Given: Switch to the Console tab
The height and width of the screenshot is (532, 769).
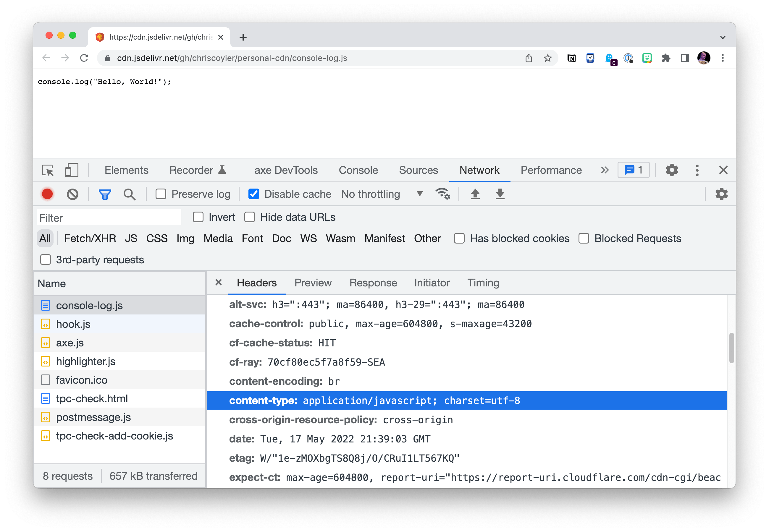Looking at the screenshot, I should (358, 170).
